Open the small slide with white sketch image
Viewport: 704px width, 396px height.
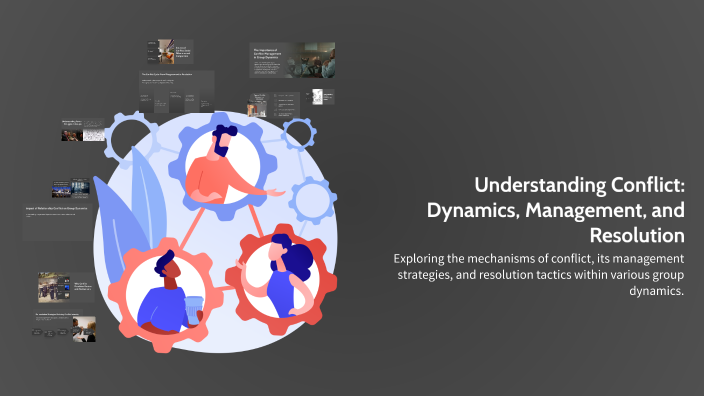pos(320,97)
